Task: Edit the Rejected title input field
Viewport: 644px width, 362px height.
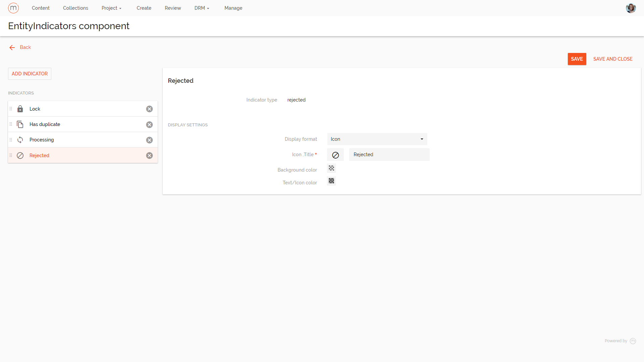Action: pyautogui.click(x=389, y=155)
